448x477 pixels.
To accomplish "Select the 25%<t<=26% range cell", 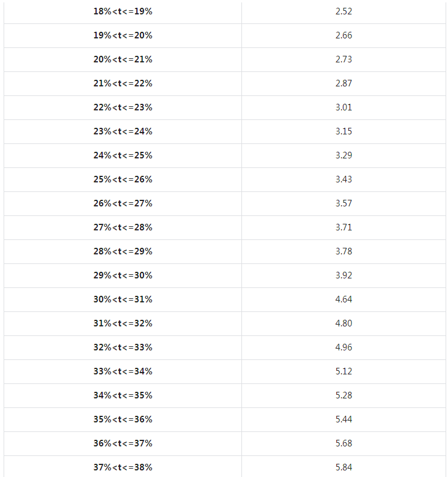I will [x=123, y=179].
